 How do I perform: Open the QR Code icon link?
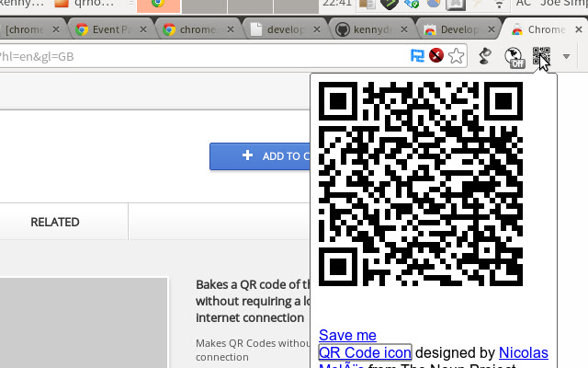pos(365,352)
